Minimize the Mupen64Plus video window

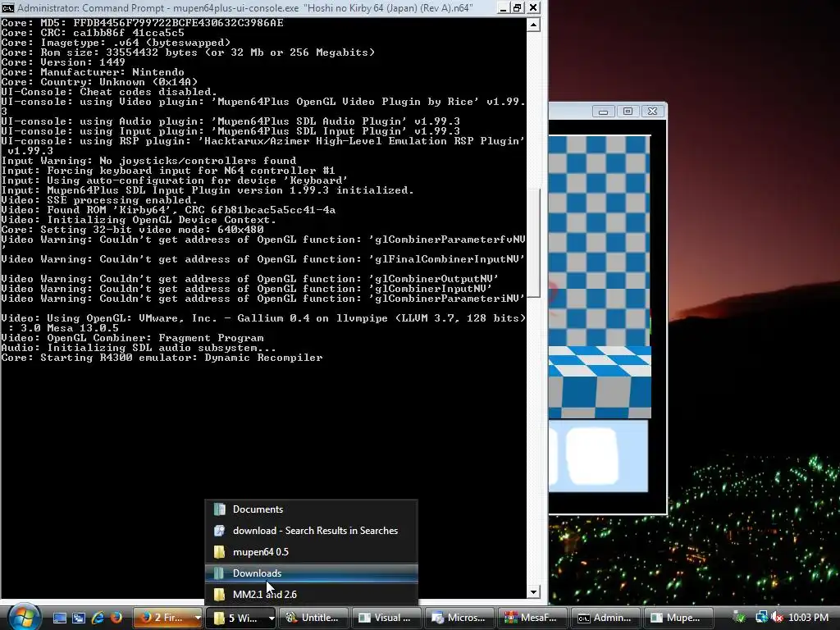click(x=603, y=112)
